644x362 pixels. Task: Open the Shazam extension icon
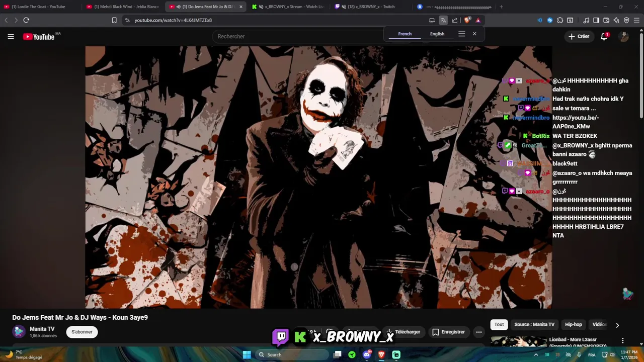(x=550, y=20)
